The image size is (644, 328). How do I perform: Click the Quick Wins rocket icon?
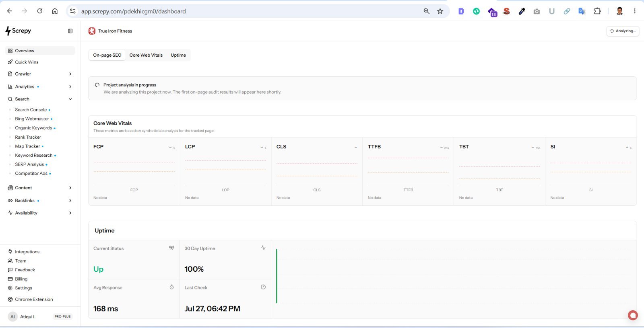10,62
